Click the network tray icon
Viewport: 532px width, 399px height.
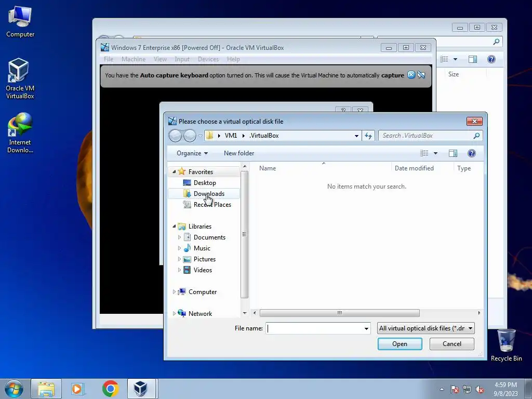tap(467, 390)
